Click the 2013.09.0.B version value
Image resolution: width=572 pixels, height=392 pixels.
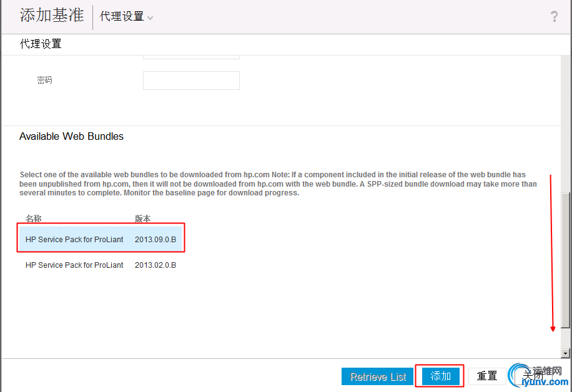click(155, 240)
